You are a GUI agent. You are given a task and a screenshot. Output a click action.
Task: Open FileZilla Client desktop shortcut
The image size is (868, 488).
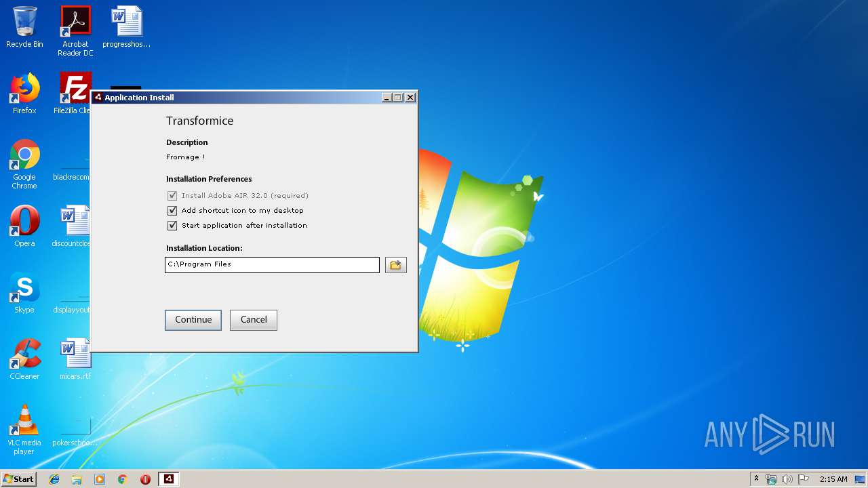[75, 94]
